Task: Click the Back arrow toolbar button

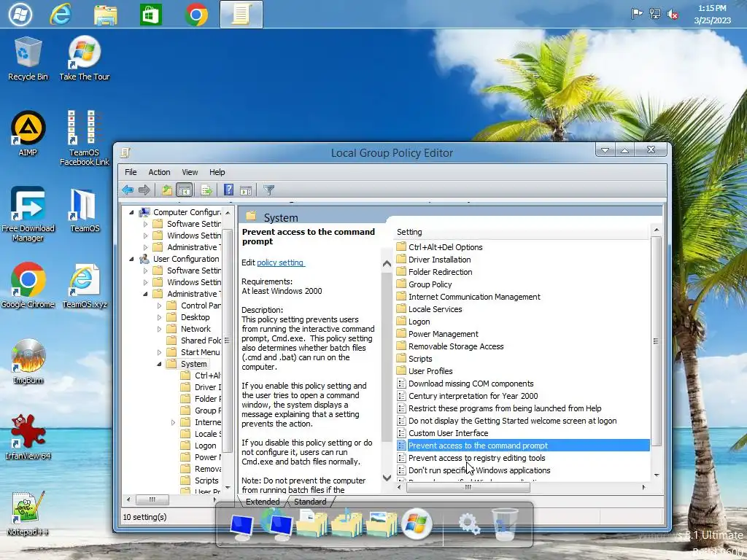Action: (x=128, y=190)
